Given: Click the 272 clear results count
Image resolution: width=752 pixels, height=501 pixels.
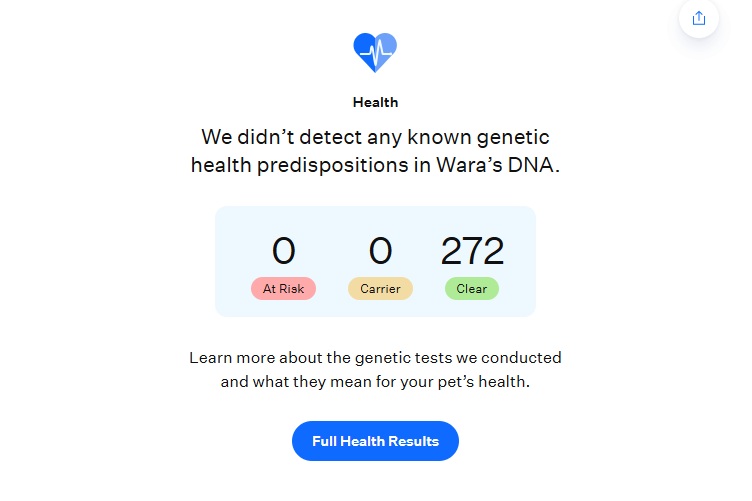Looking at the screenshot, I should tap(472, 252).
